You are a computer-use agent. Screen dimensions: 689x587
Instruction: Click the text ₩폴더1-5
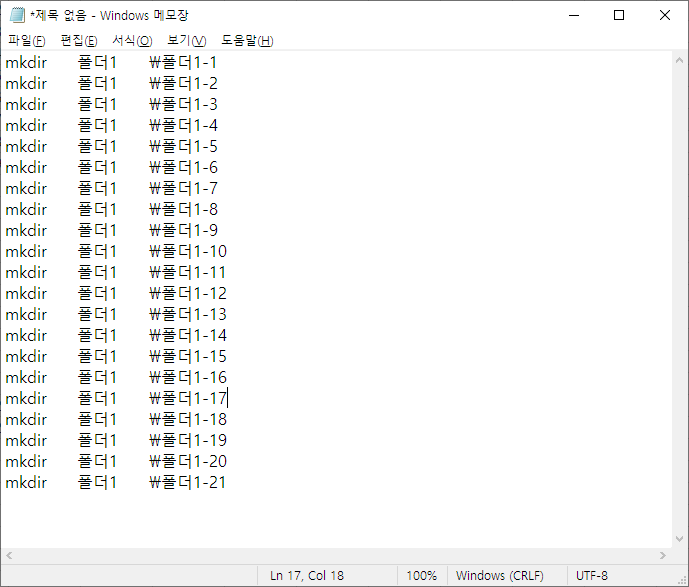tap(183, 146)
